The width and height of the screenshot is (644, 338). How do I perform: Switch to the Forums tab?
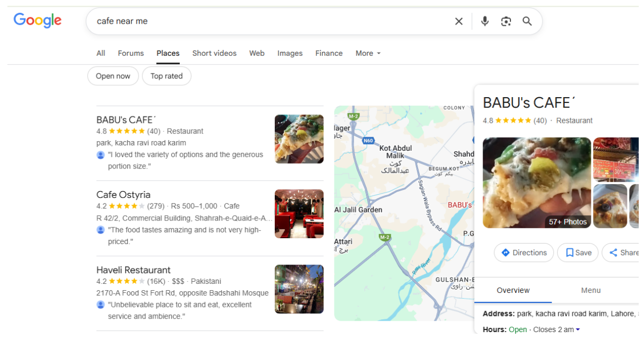pyautogui.click(x=131, y=53)
